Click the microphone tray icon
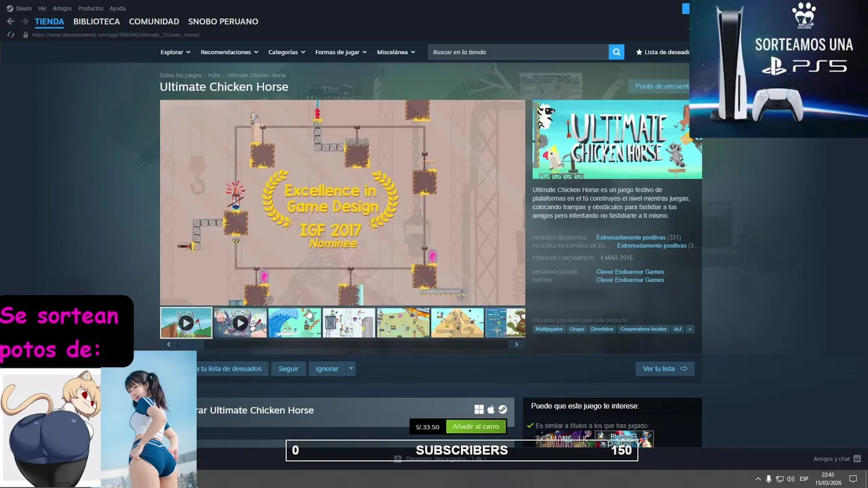Screen dimensions: 868x488 click(x=768, y=479)
